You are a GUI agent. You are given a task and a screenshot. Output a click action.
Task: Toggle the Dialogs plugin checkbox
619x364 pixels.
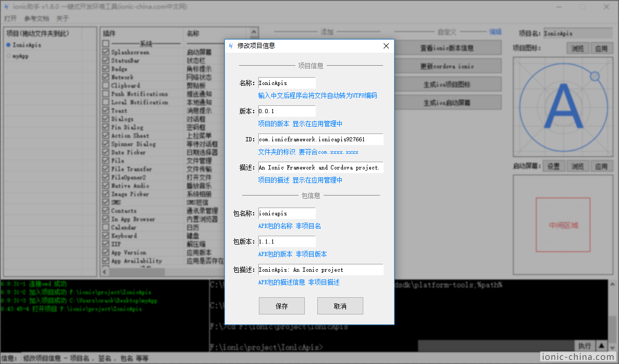pos(106,119)
